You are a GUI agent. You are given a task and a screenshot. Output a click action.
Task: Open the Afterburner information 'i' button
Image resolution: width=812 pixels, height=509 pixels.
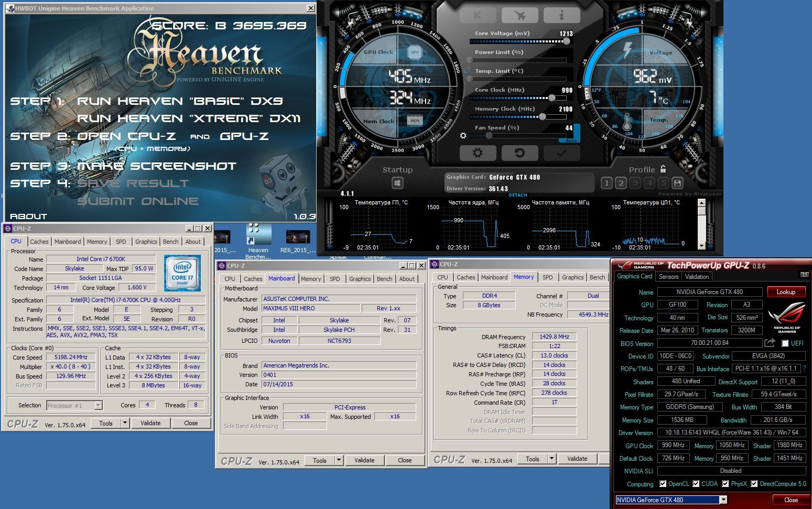click(561, 15)
